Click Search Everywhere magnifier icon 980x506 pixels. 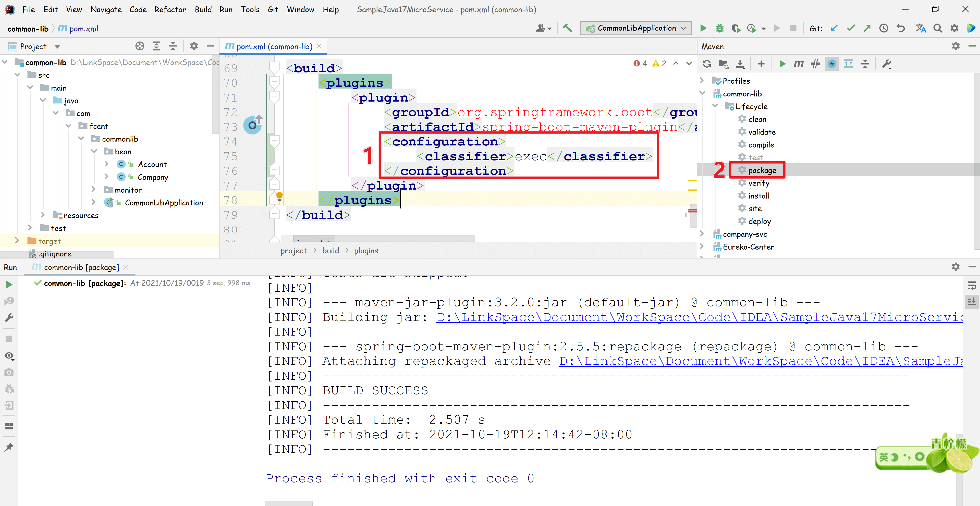point(937,28)
